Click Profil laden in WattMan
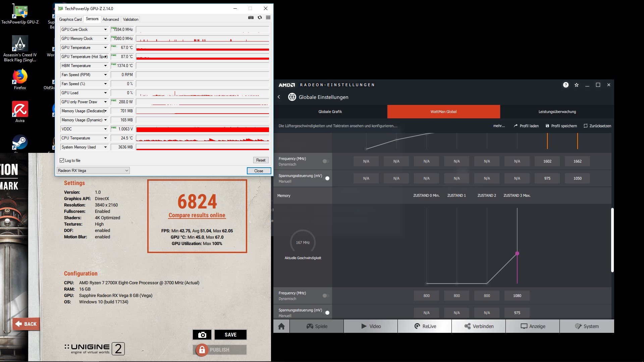 click(x=526, y=126)
